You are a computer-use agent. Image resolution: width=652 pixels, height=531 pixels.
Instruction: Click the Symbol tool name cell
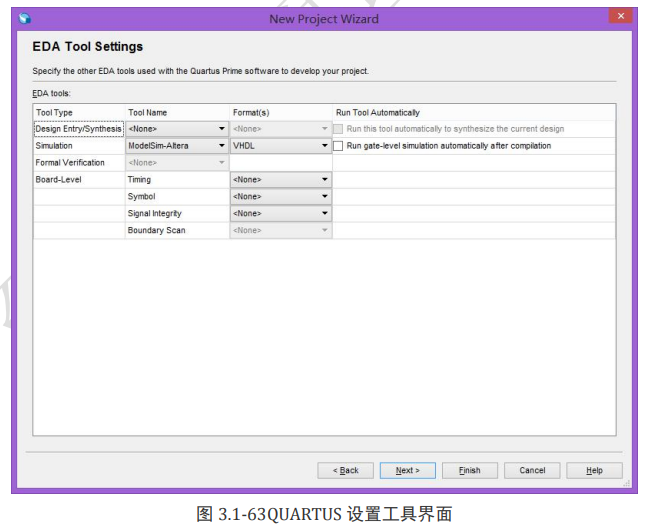[x=177, y=196]
